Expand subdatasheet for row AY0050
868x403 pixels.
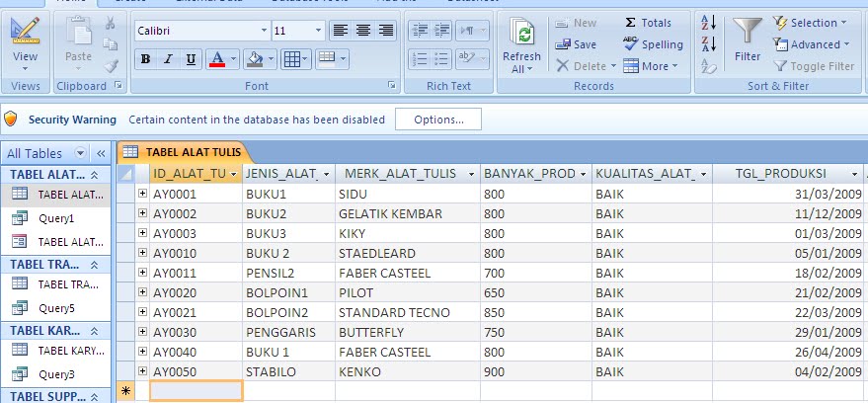coord(142,370)
